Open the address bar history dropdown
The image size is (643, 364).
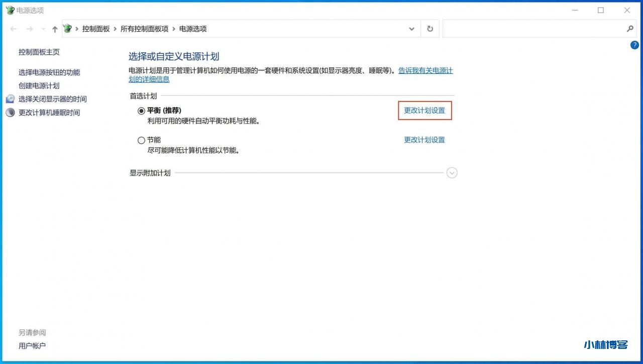(x=412, y=29)
